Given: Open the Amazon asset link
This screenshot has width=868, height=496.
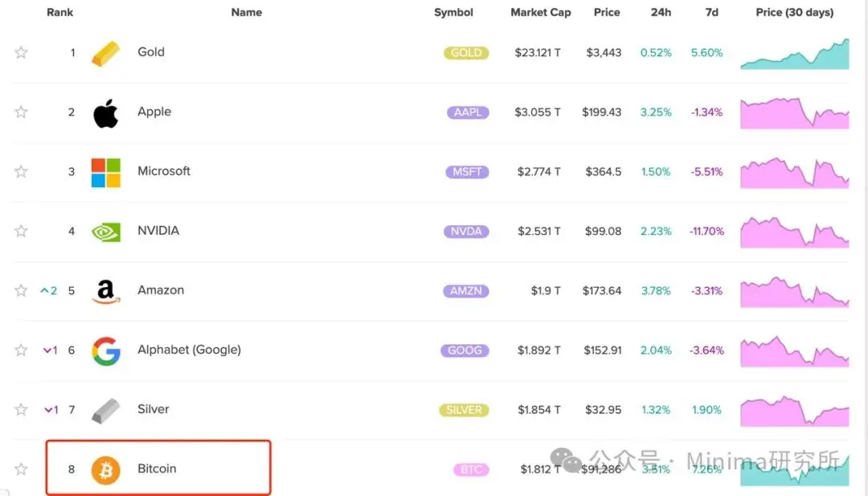Looking at the screenshot, I should (161, 290).
